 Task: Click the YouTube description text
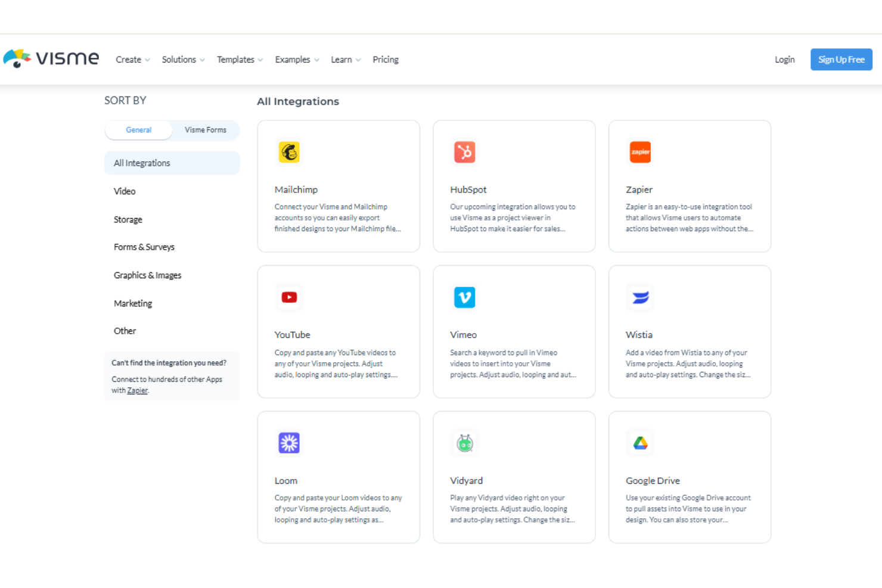coord(336,363)
